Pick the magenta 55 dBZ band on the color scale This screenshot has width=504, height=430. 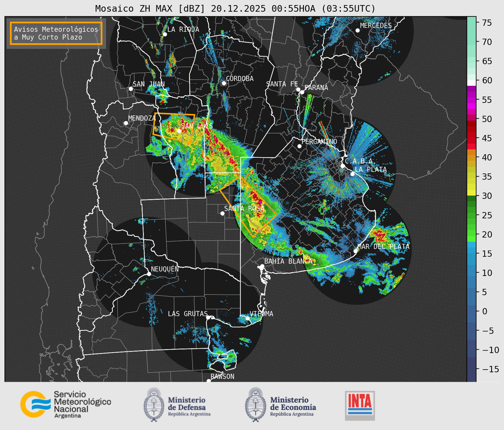(471, 100)
